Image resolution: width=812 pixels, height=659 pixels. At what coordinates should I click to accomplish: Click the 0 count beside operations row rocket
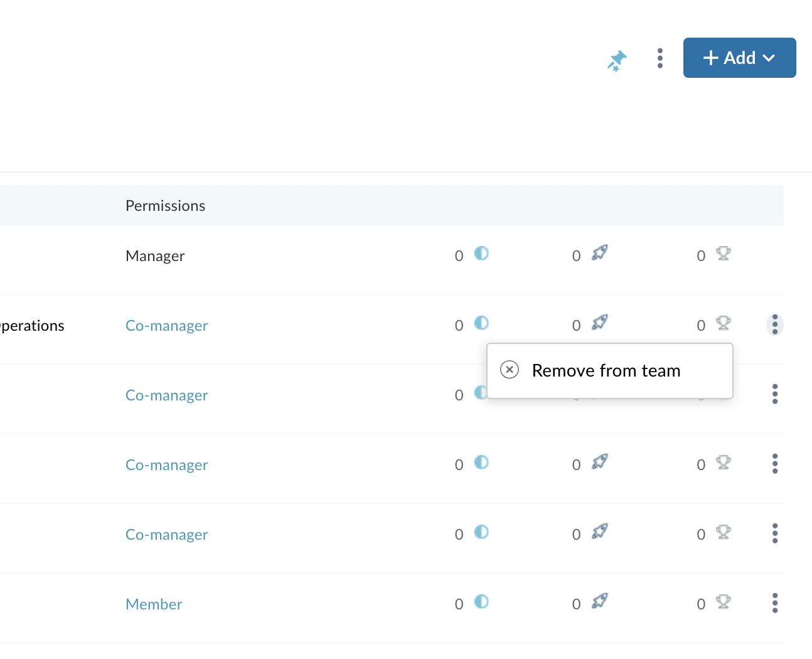576,326
